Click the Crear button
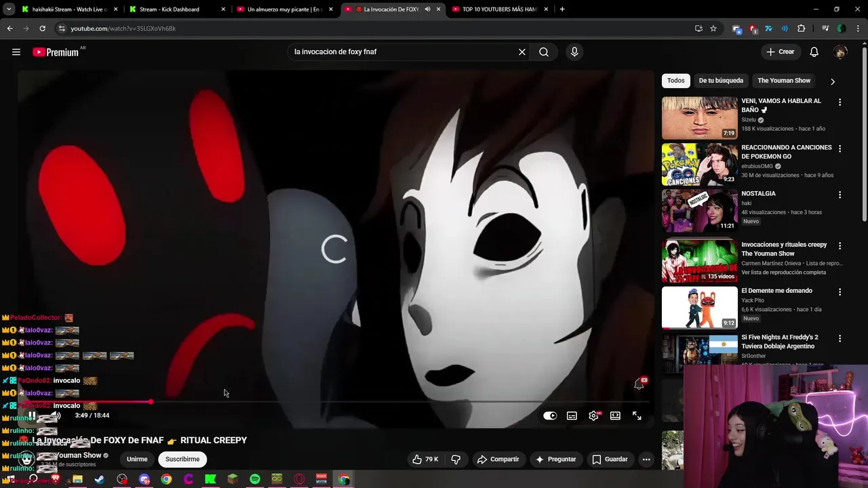This screenshot has width=868, height=488. point(781,52)
